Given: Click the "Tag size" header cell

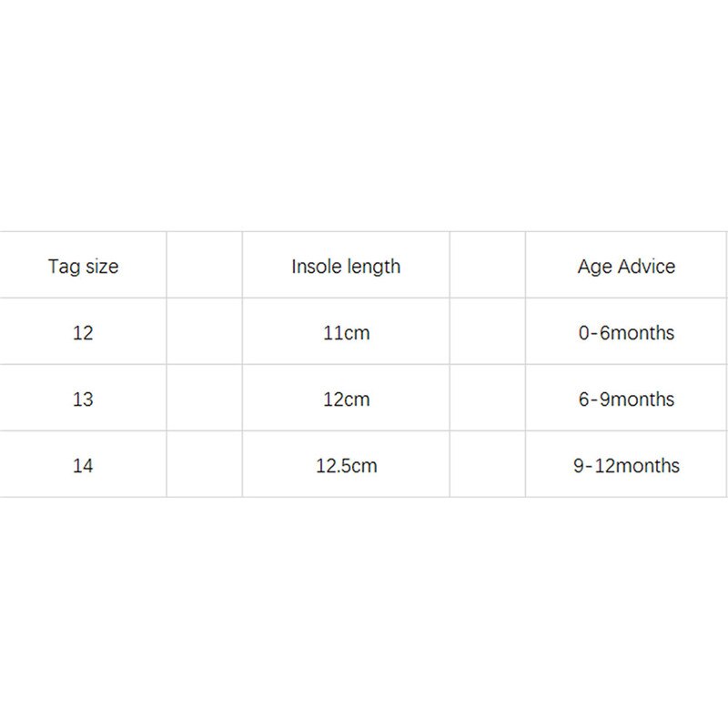Looking at the screenshot, I should (83, 267).
